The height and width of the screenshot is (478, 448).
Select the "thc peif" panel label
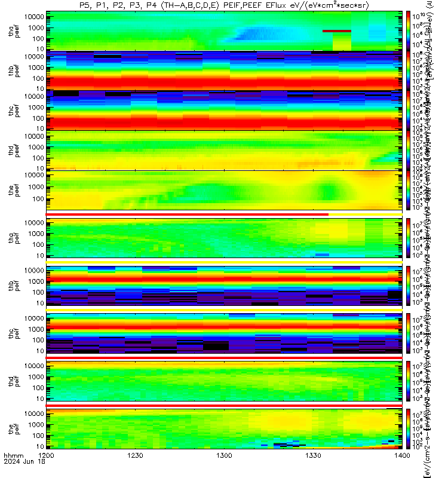(14, 333)
